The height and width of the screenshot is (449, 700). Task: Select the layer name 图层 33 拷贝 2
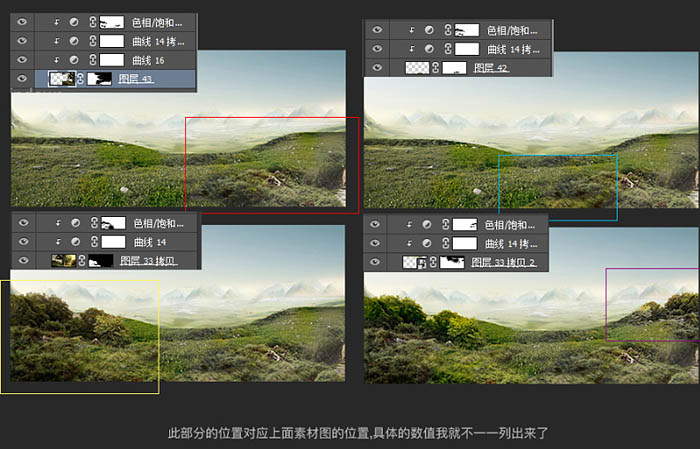point(503,262)
